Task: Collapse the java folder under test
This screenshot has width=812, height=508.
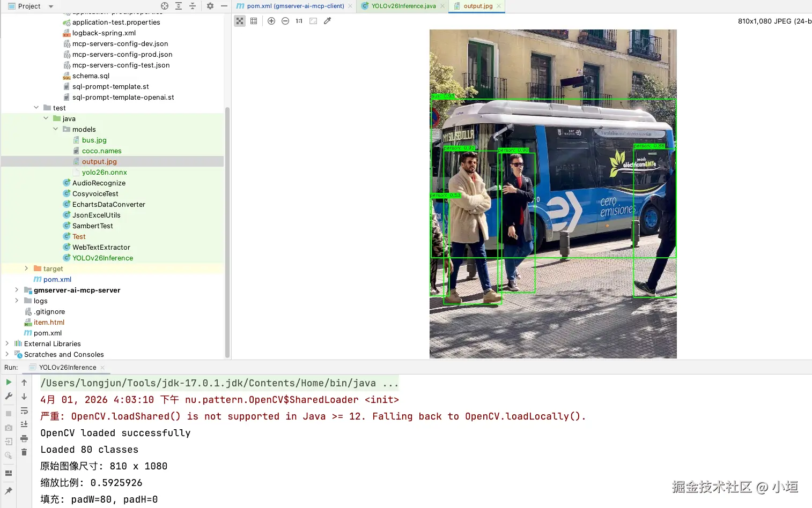Action: (46, 118)
